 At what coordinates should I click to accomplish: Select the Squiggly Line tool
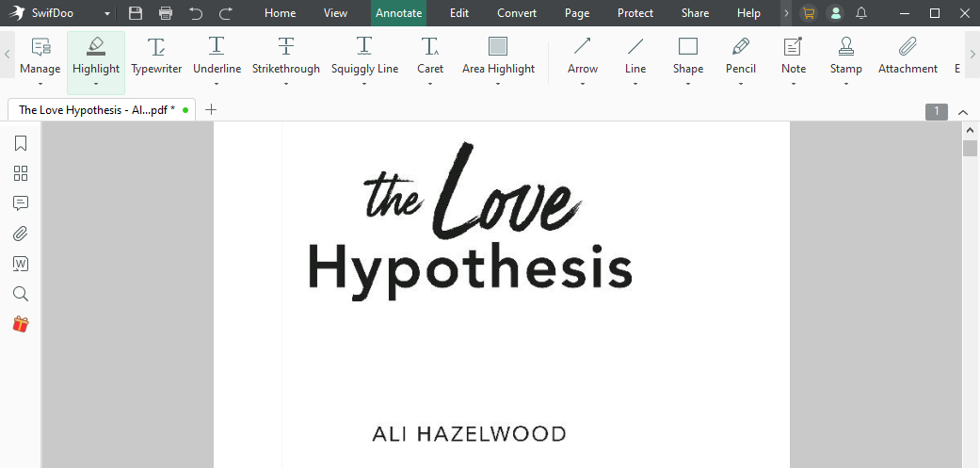click(x=364, y=56)
